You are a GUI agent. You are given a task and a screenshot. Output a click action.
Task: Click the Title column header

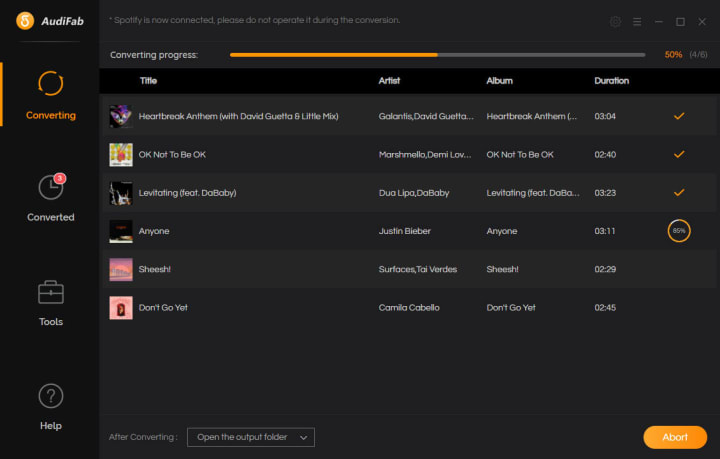pos(148,81)
